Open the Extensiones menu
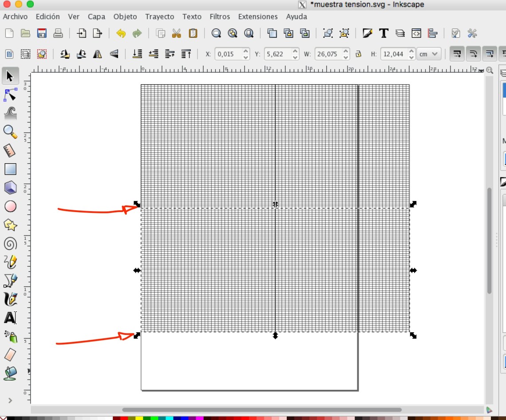Screen dimensions: 506x420 [257, 16]
